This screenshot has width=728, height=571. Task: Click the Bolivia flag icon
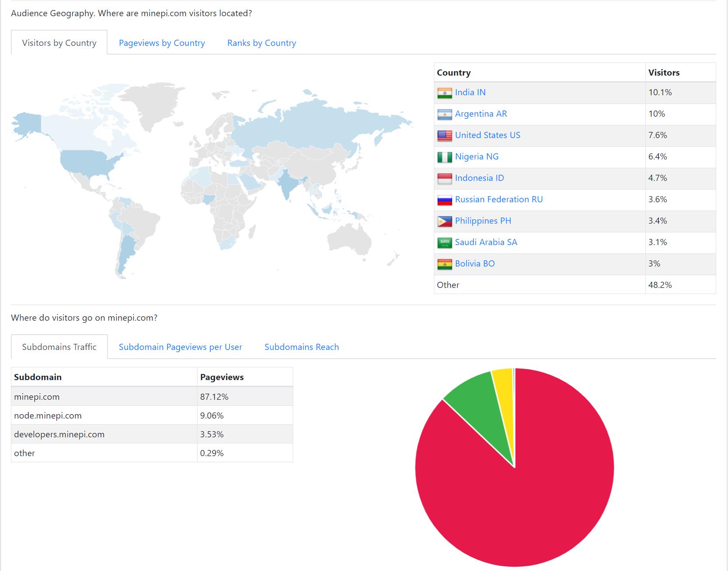click(444, 264)
